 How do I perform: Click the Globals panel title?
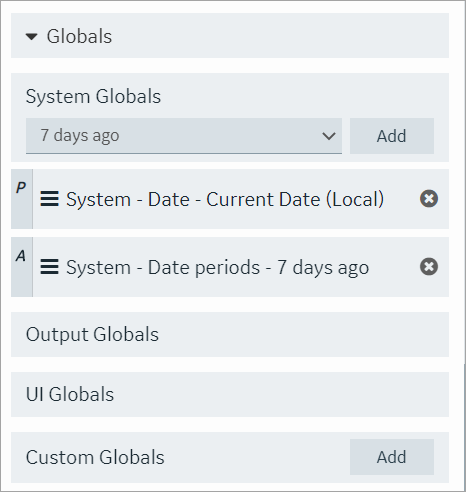[x=79, y=36]
